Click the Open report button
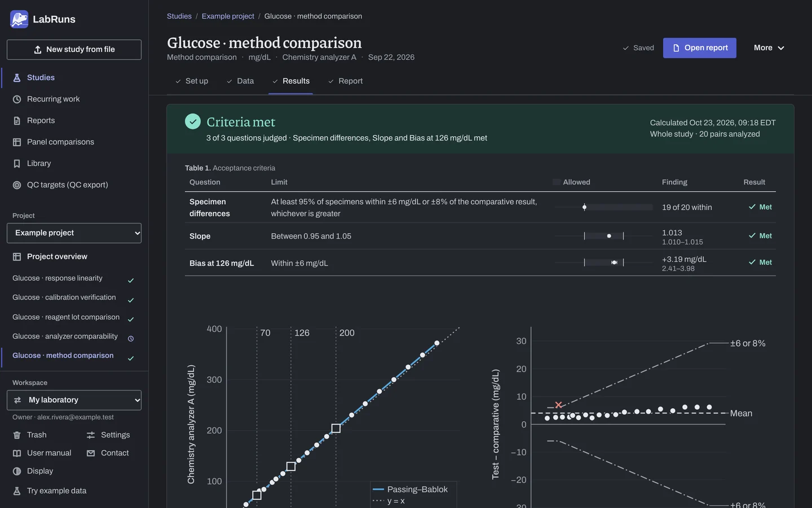The width and height of the screenshot is (812, 508). (x=700, y=48)
